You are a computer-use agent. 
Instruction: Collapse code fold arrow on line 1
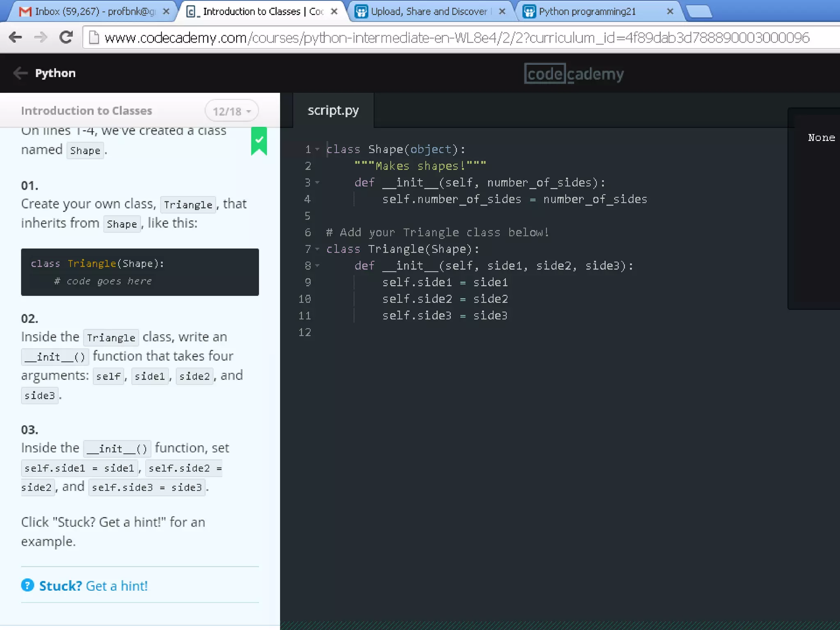pos(317,149)
